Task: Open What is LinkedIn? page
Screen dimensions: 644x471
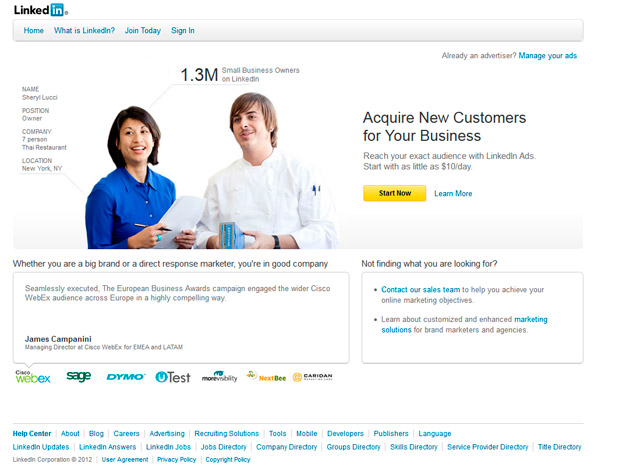Action: click(x=84, y=30)
